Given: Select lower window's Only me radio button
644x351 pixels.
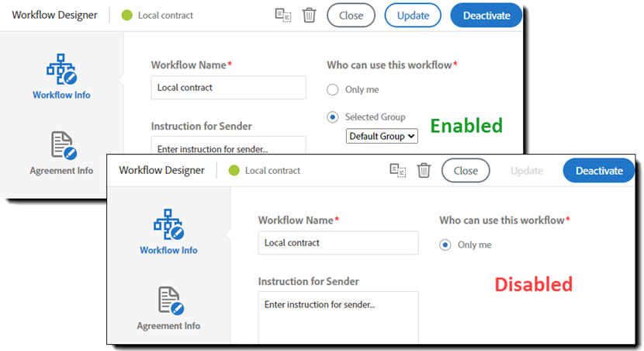Looking at the screenshot, I should pos(445,245).
